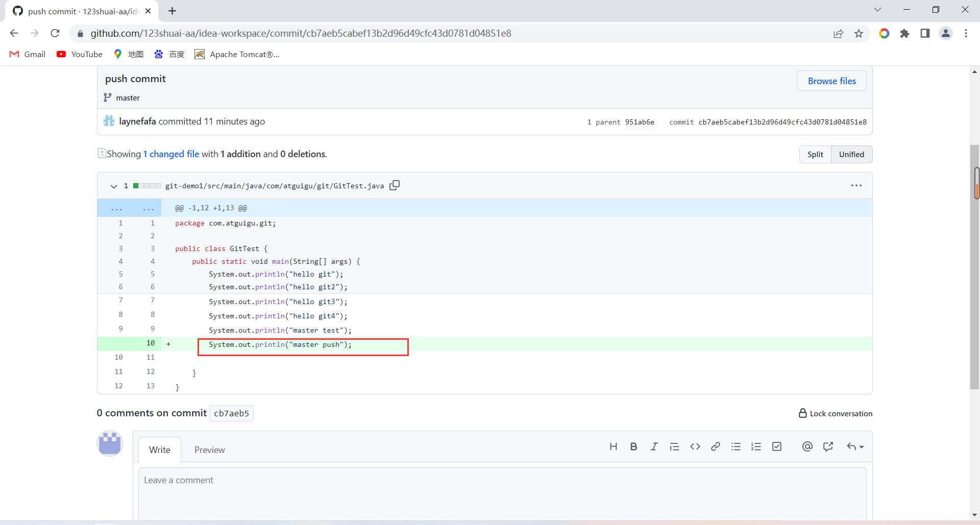Screen dimensions: 980x525
Task: Click the user avatar beside comment box
Action: [110, 443]
